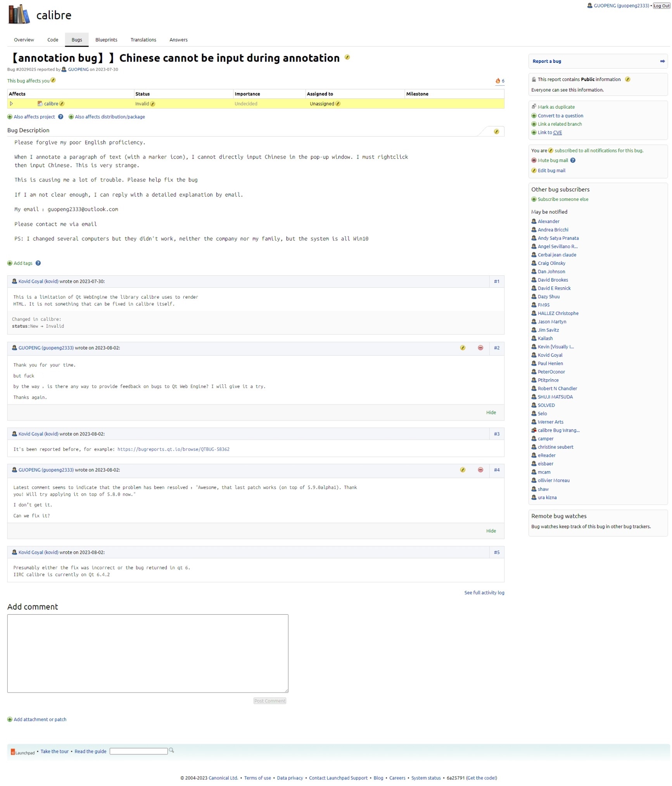Edit the bug description pencil icon
The image size is (672, 786).
coord(496,131)
